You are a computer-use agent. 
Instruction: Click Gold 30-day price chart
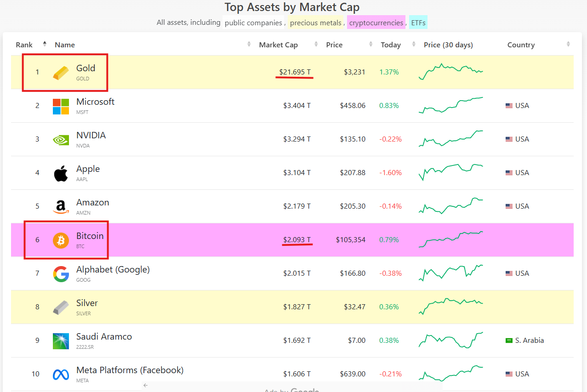tap(451, 71)
